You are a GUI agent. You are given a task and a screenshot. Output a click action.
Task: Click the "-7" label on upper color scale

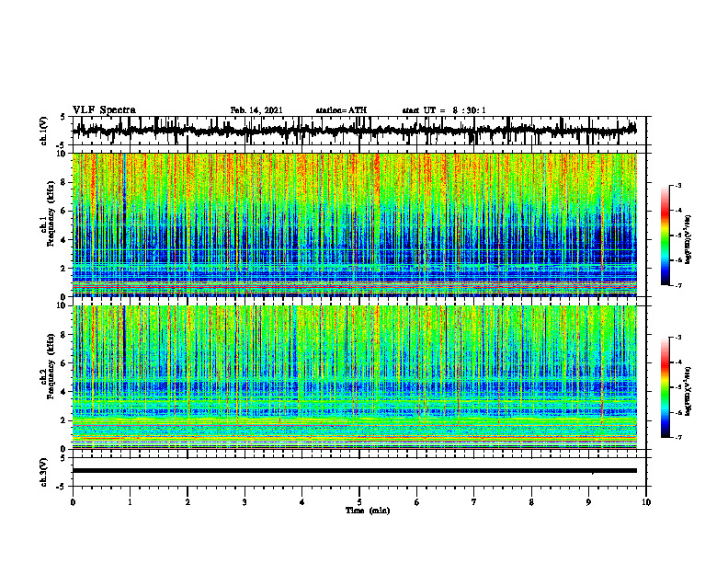click(677, 285)
